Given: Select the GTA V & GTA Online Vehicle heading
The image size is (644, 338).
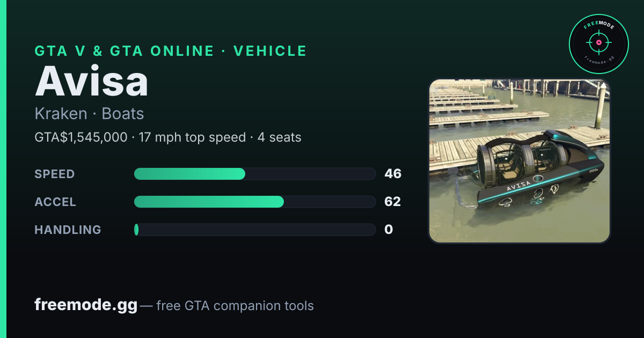Looking at the screenshot, I should [171, 51].
